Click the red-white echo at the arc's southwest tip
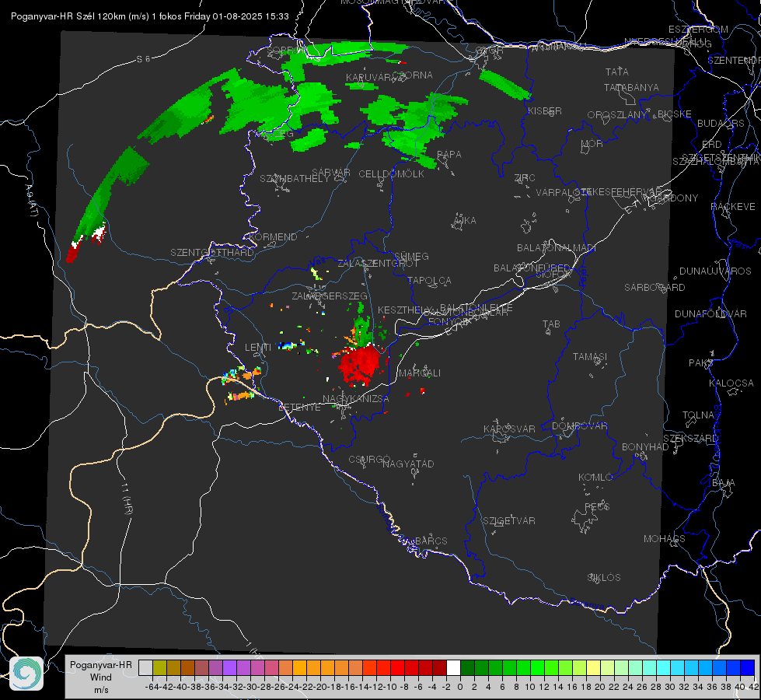 [x=73, y=252]
